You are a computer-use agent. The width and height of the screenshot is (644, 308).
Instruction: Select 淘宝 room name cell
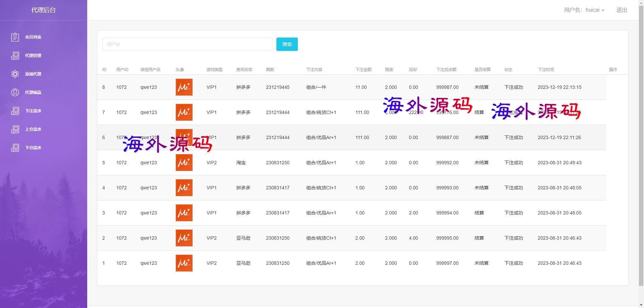pos(241,163)
